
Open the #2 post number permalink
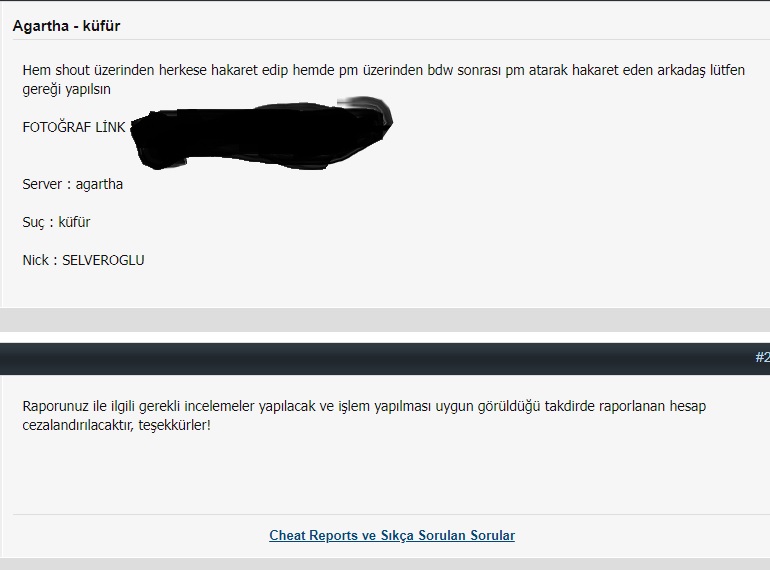click(763, 357)
